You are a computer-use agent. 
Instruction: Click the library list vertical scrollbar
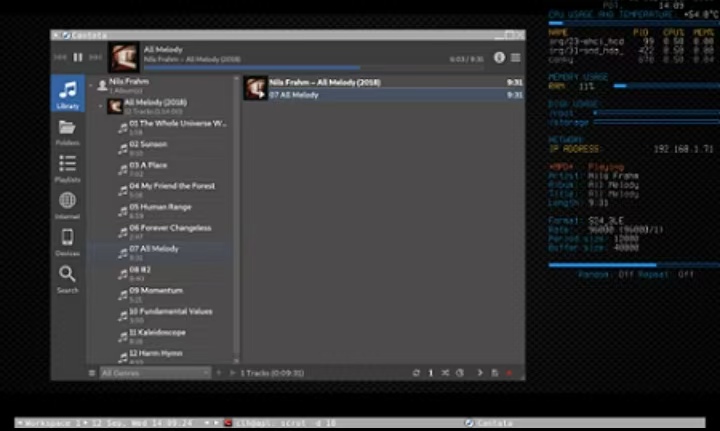point(236,219)
